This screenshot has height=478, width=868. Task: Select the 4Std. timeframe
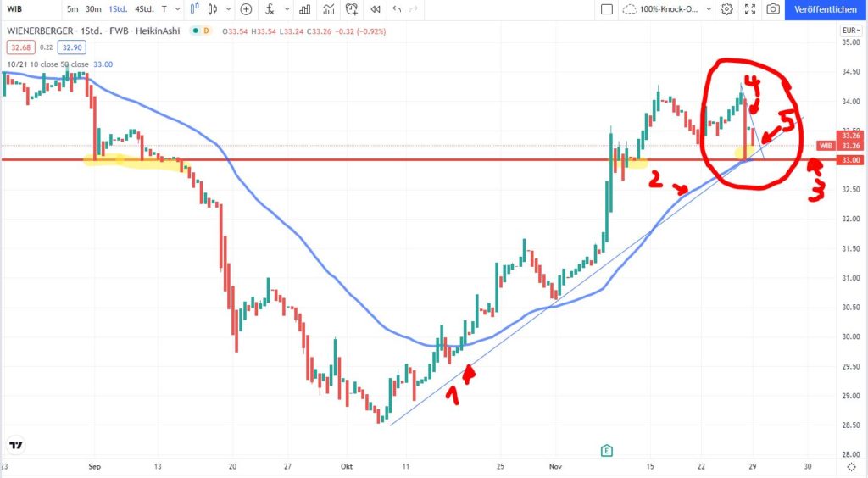(144, 9)
